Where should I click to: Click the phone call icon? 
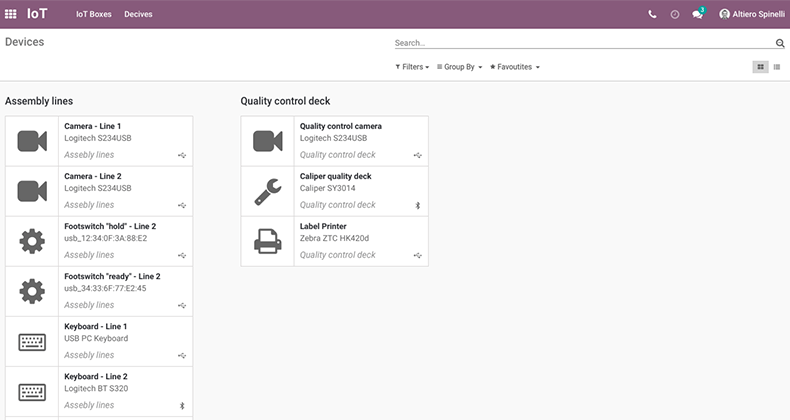652,15
